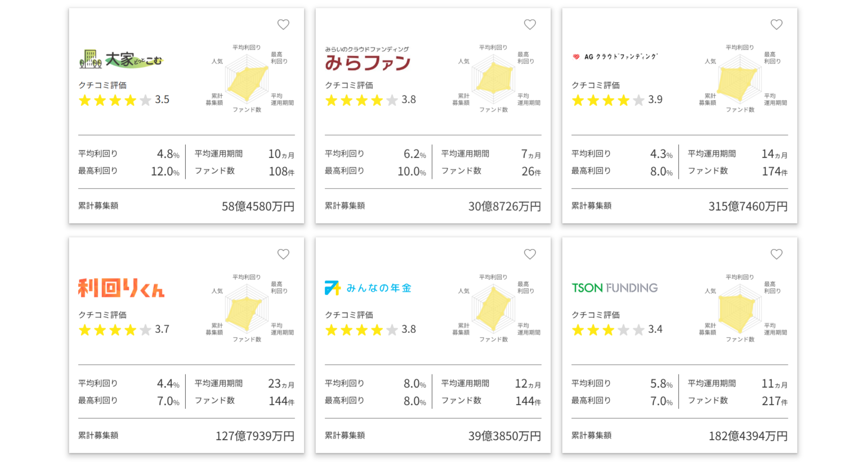Click the 利回りくん logo

point(121,288)
